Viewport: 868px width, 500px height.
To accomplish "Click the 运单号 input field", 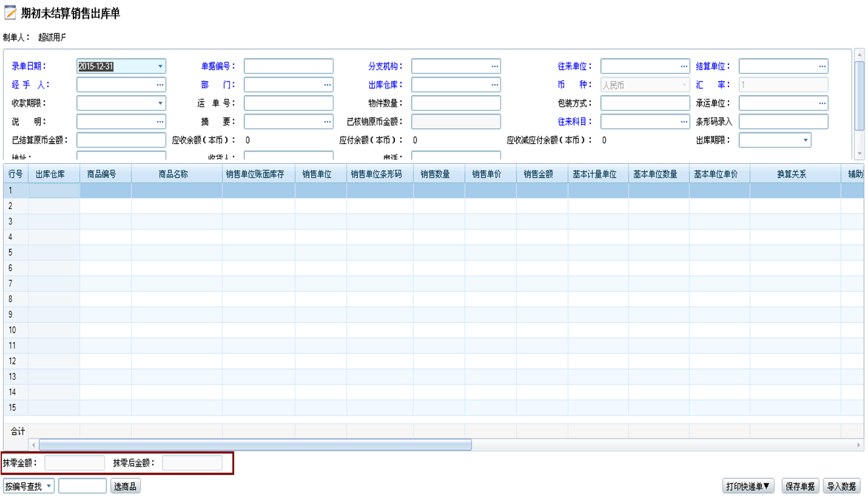I will pos(289,103).
